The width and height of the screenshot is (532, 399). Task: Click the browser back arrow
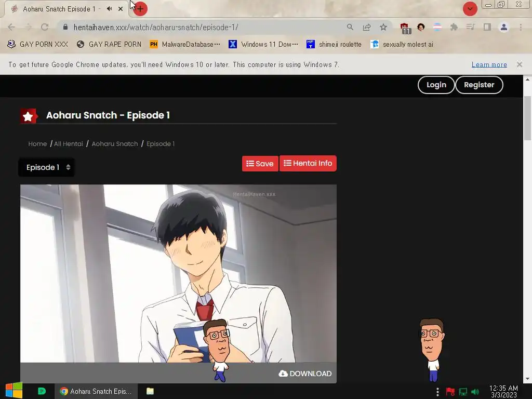coord(11,27)
